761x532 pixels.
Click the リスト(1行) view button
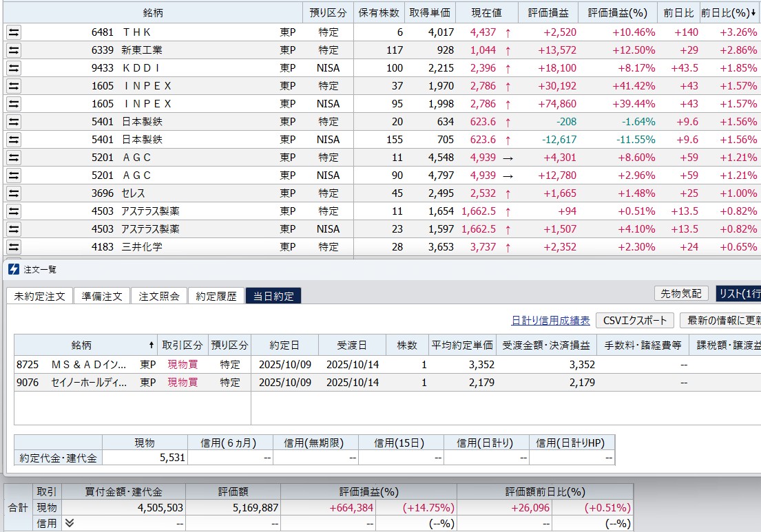[739, 293]
